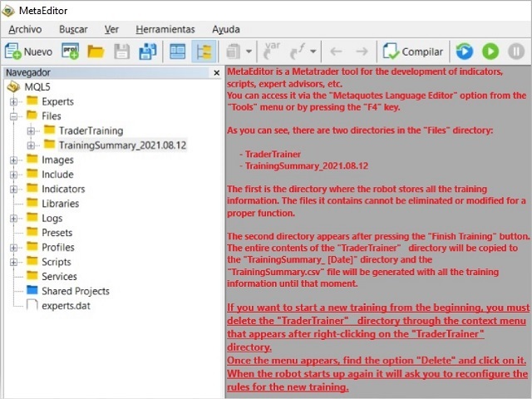The height and width of the screenshot is (399, 532).
Task: Open the Archivo menu
Action: [25, 30]
